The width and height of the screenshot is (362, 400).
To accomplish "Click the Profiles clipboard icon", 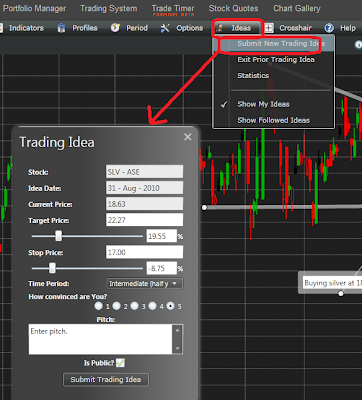I will [x=61, y=28].
